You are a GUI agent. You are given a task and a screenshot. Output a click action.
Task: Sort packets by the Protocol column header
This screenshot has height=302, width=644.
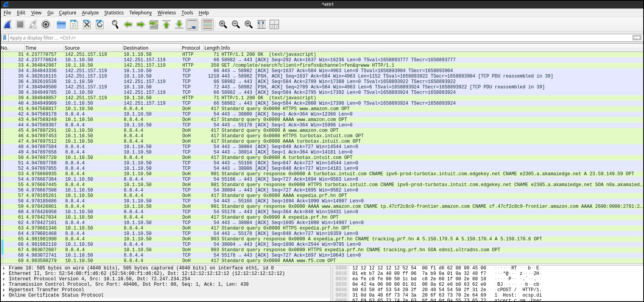192,48
